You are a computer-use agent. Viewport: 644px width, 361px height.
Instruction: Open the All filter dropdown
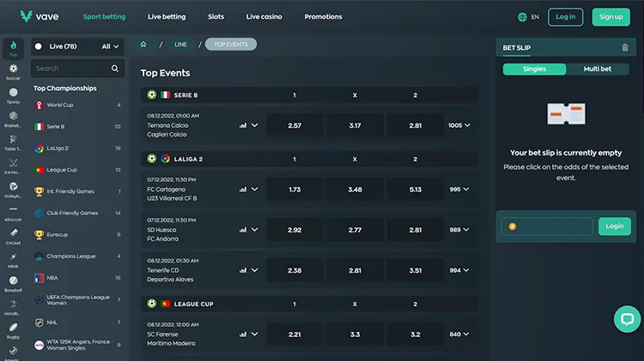pyautogui.click(x=110, y=46)
